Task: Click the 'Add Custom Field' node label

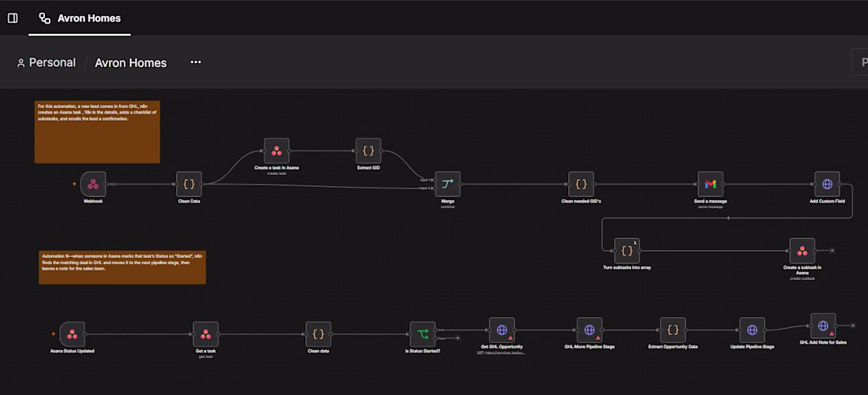Action: [x=827, y=201]
